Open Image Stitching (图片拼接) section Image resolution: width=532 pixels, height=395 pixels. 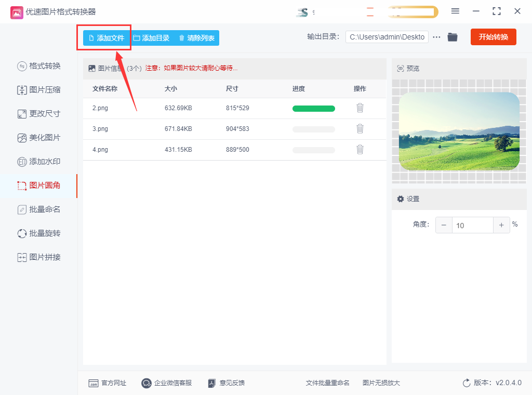coord(38,257)
